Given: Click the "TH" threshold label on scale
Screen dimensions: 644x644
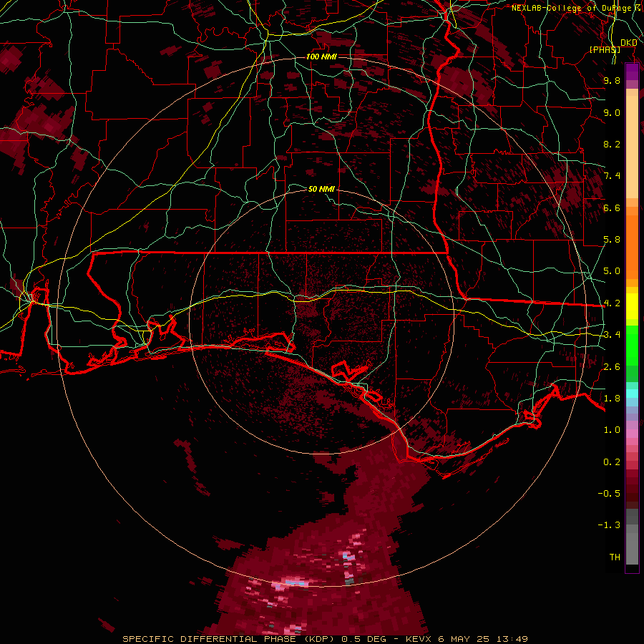Looking at the screenshot, I should coord(615,557).
